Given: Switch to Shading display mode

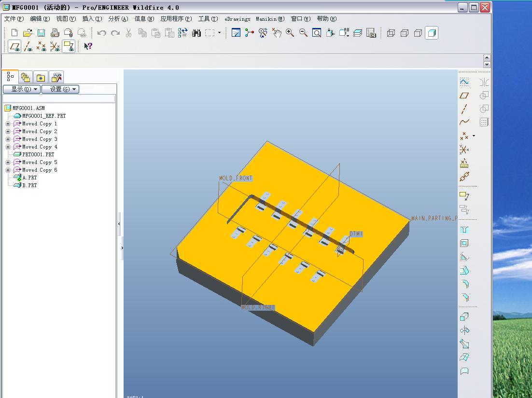Looking at the screenshot, I should pyautogui.click(x=432, y=33).
